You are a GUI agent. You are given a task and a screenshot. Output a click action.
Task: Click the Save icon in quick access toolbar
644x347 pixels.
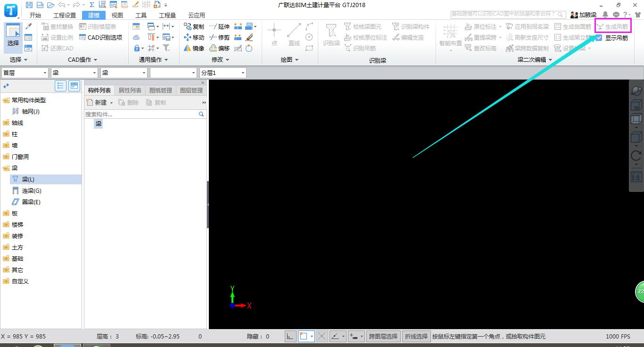[x=29, y=5]
